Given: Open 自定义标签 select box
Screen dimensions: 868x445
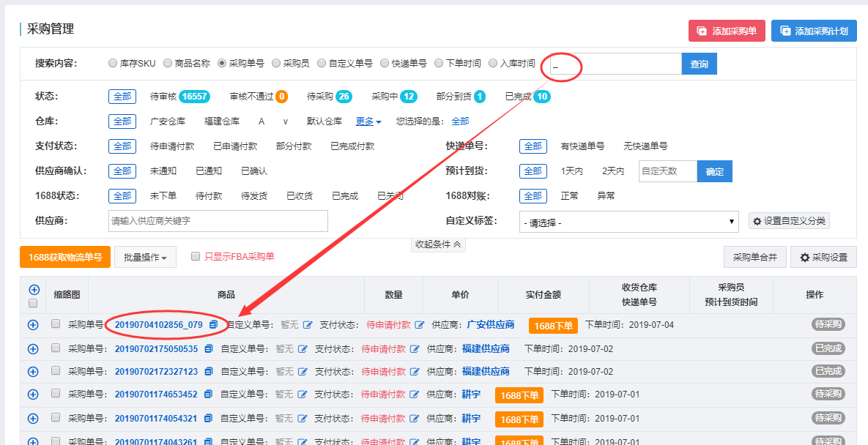Looking at the screenshot, I should click(629, 222).
